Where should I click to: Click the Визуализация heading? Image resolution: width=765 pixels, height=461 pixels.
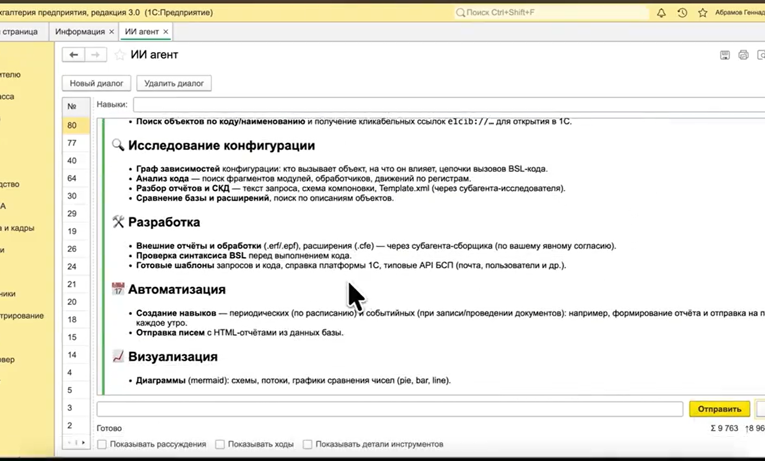click(173, 357)
